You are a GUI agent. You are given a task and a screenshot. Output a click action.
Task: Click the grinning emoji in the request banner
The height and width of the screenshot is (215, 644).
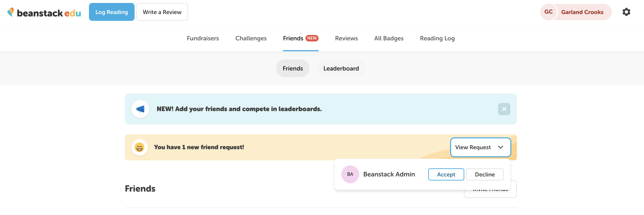[140, 147]
